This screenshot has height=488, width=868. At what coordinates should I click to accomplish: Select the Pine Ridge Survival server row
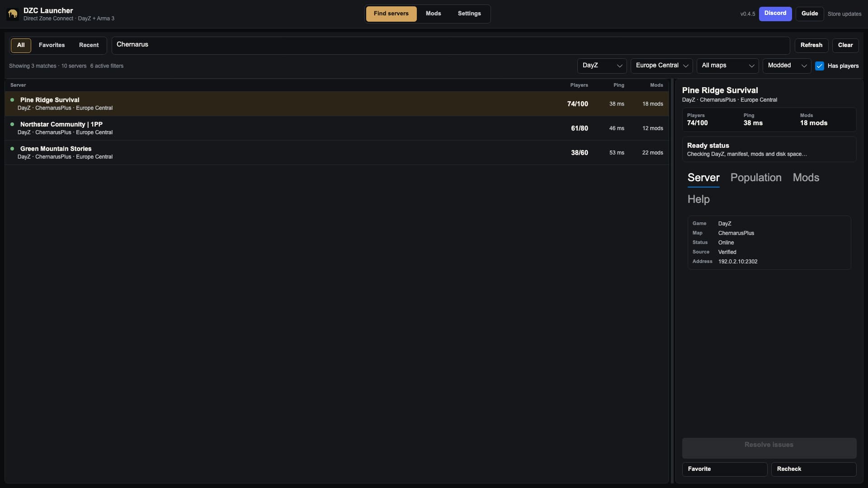tap(337, 104)
